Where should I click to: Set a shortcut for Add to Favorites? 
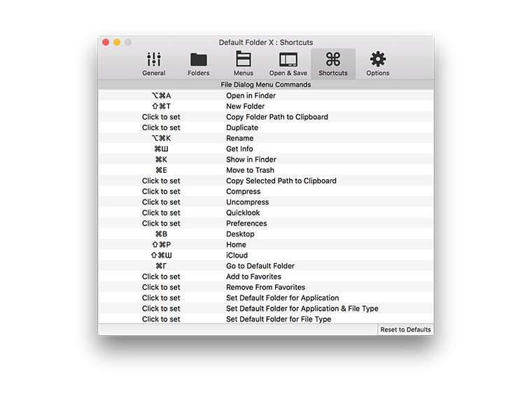[x=161, y=276]
